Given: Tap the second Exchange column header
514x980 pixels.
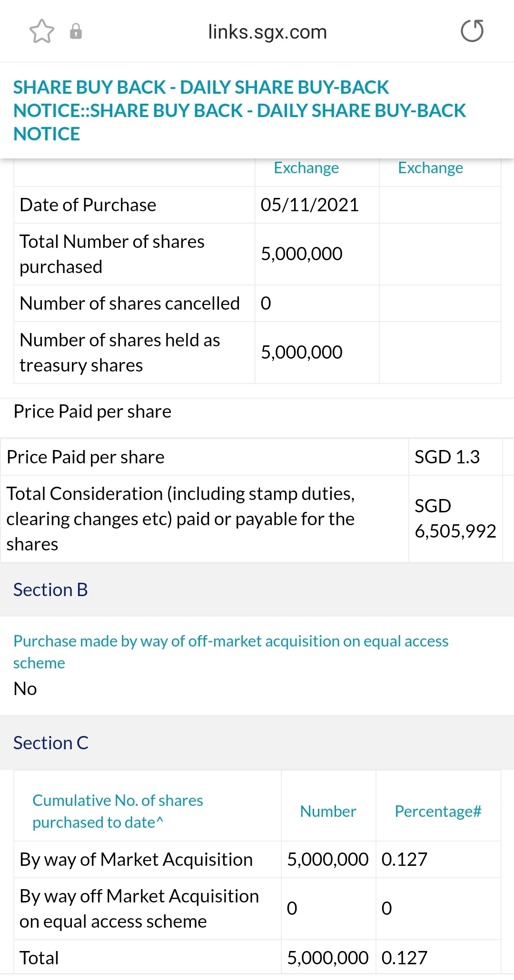Looking at the screenshot, I should (430, 168).
